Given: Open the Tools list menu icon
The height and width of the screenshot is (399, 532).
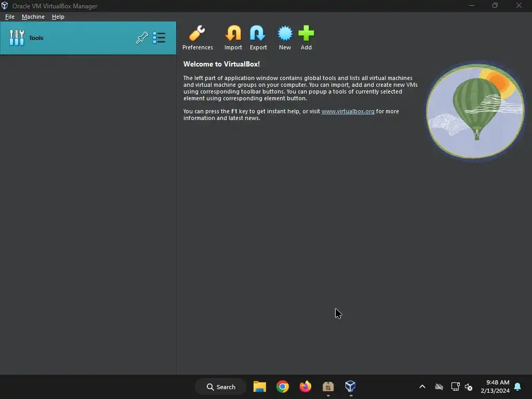Looking at the screenshot, I should (x=159, y=37).
